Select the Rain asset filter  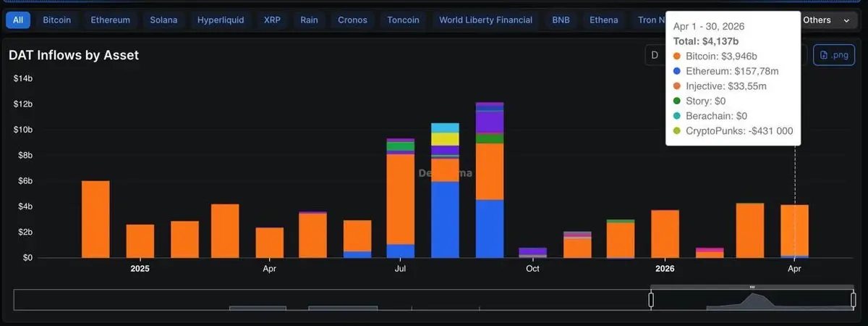[310, 20]
